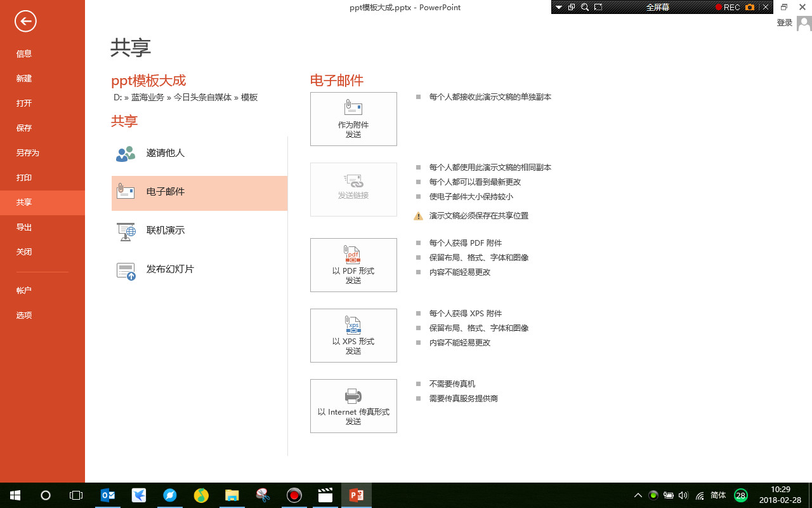Click the back arrow to exit Backstage view
This screenshot has height=508, width=812.
coord(25,21)
